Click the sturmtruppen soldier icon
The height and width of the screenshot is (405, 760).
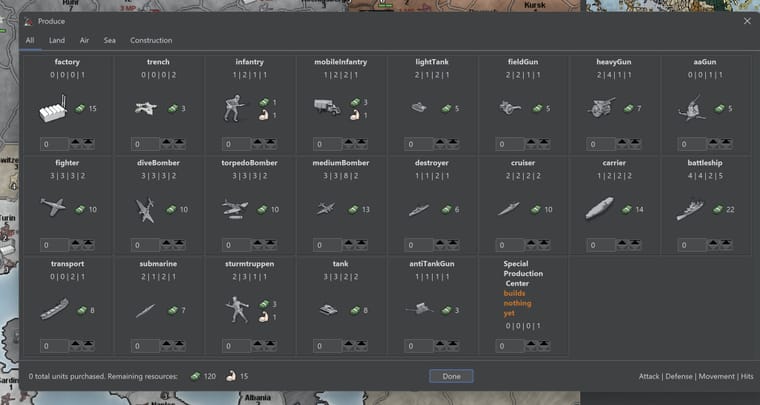(x=237, y=309)
